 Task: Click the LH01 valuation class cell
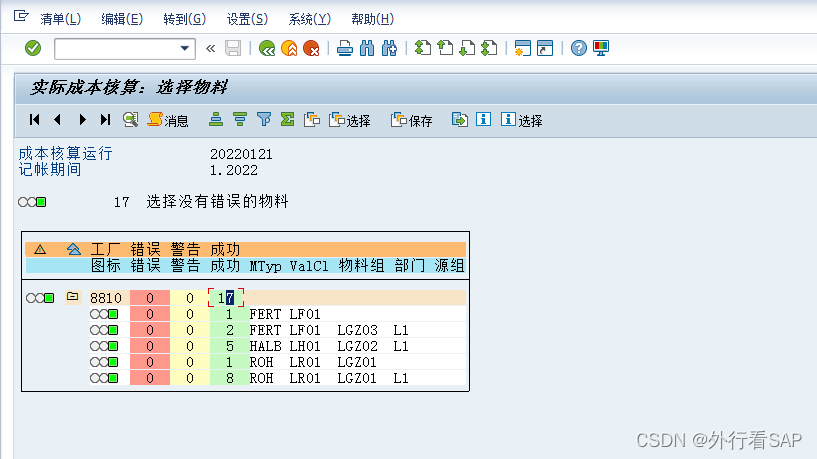click(x=305, y=346)
